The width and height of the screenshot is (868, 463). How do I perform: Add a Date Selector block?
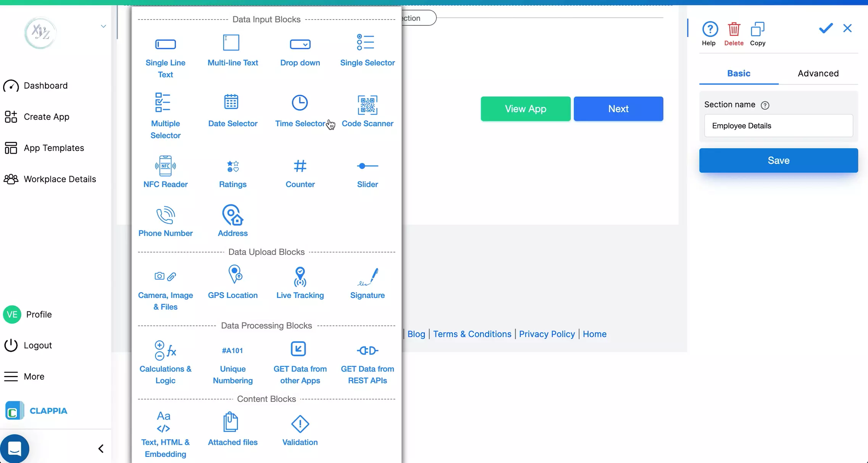[x=232, y=111]
